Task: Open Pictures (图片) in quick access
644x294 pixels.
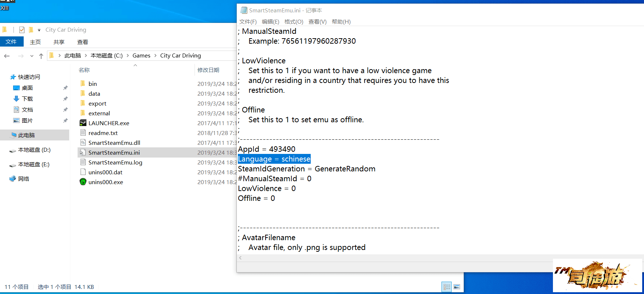Action: 27,120
